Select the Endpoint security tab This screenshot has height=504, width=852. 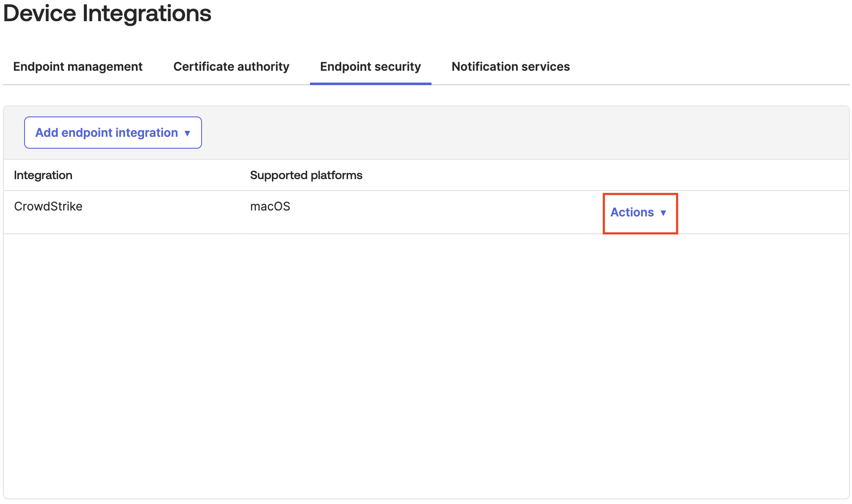pos(371,66)
